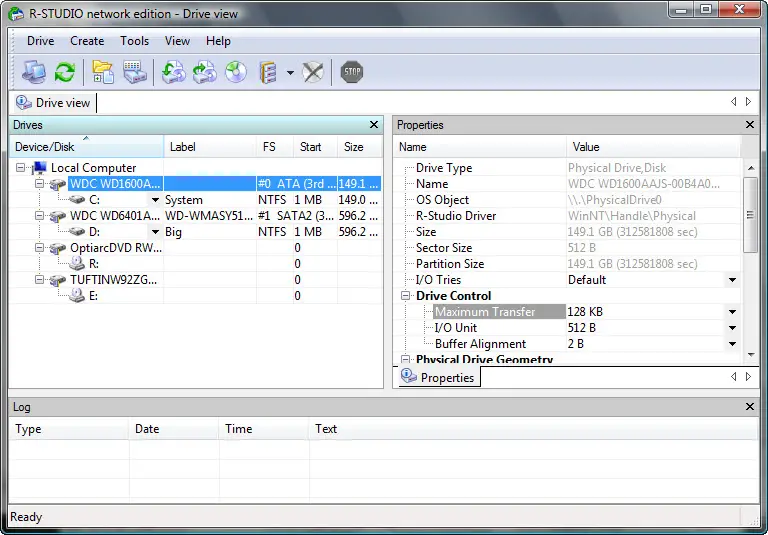Close the Properties panel
Image resolution: width=768 pixels, height=535 pixels.
click(750, 125)
